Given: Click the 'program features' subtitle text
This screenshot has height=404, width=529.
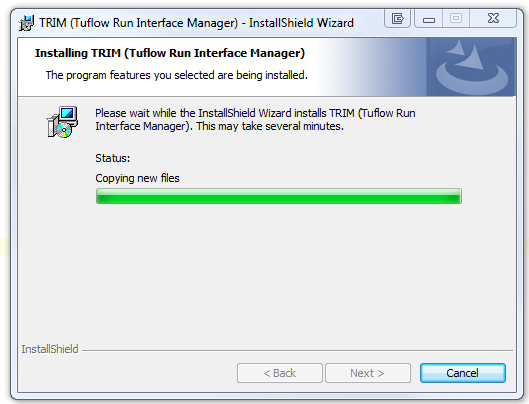Looking at the screenshot, I should point(177,75).
